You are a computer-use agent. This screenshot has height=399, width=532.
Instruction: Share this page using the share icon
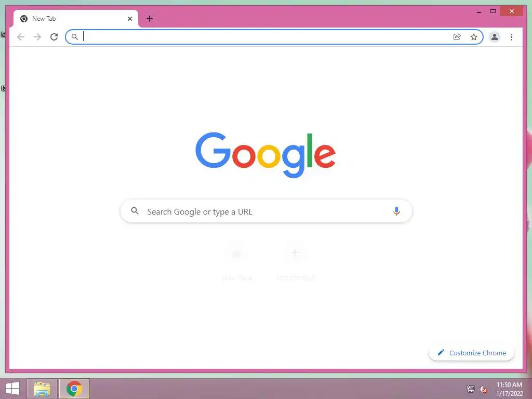click(x=457, y=37)
